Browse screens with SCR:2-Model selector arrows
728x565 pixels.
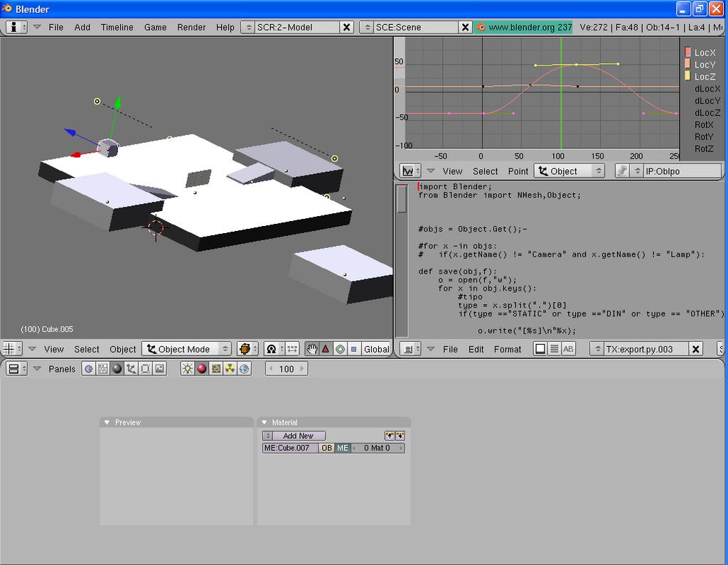tap(248, 27)
